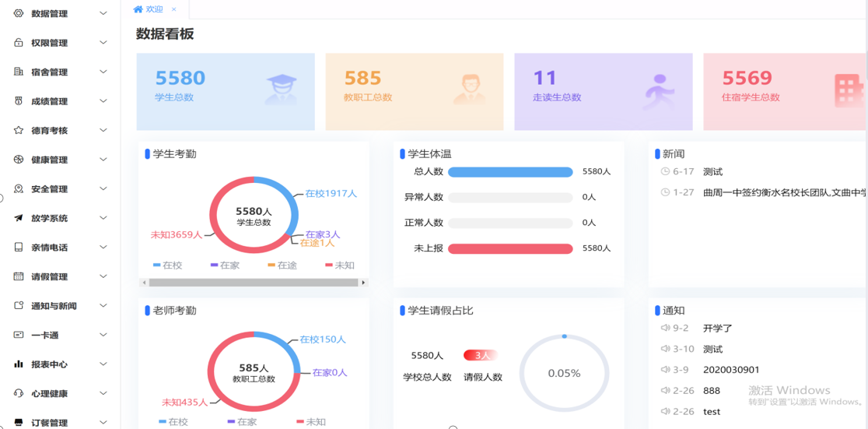Open the 测试 news dated 6-17
The image size is (868, 429).
tap(713, 172)
